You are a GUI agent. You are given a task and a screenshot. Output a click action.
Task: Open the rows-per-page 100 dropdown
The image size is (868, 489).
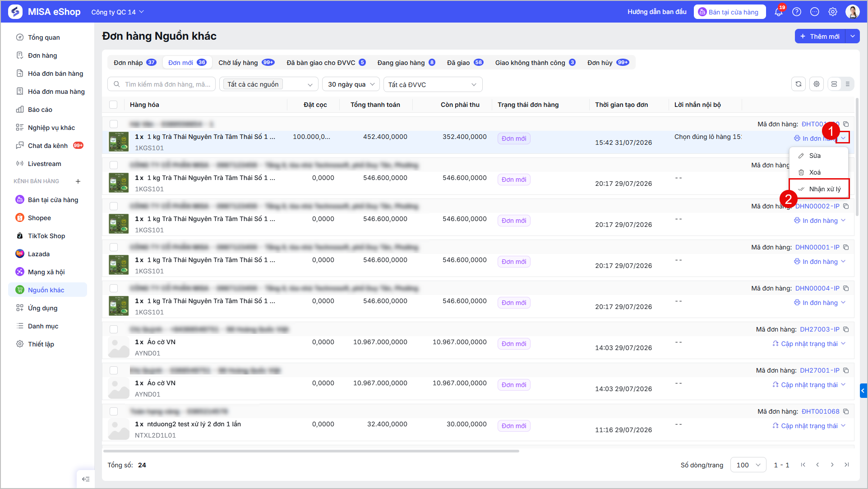point(748,465)
